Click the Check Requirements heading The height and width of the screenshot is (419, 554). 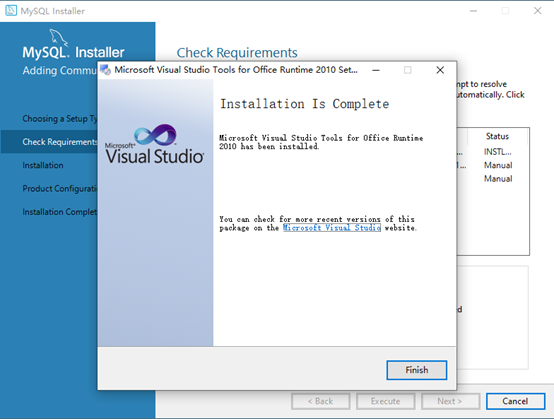(x=237, y=53)
